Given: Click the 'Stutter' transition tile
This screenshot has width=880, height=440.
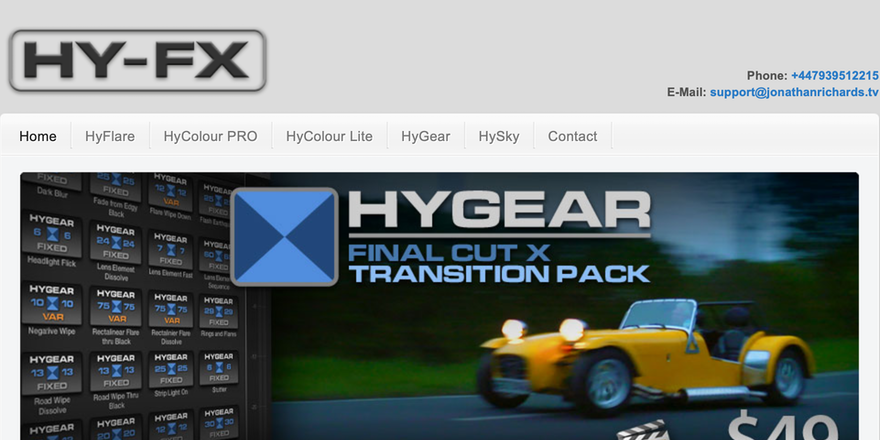Looking at the screenshot, I should click(219, 371).
